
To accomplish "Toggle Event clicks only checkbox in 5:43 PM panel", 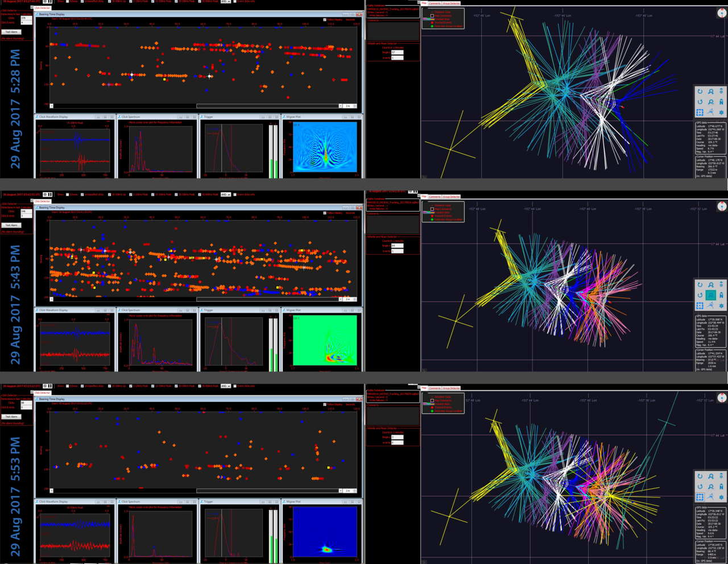I will 235,194.
